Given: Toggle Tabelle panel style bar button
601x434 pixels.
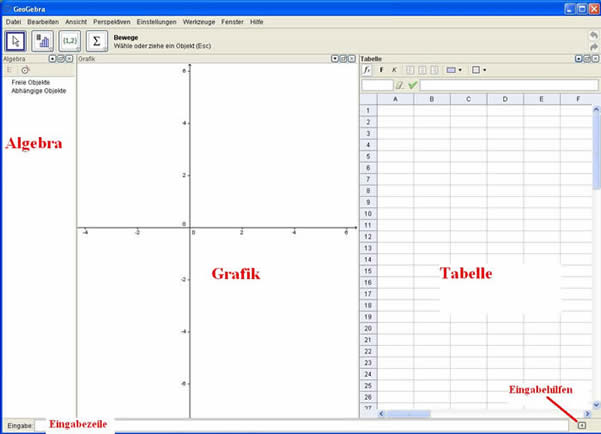Looking at the screenshot, I should (x=579, y=59).
